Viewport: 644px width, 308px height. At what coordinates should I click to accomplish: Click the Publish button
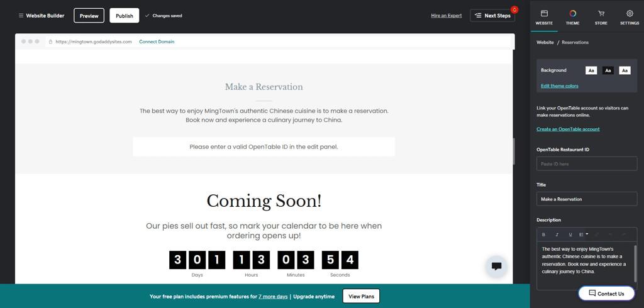125,16
